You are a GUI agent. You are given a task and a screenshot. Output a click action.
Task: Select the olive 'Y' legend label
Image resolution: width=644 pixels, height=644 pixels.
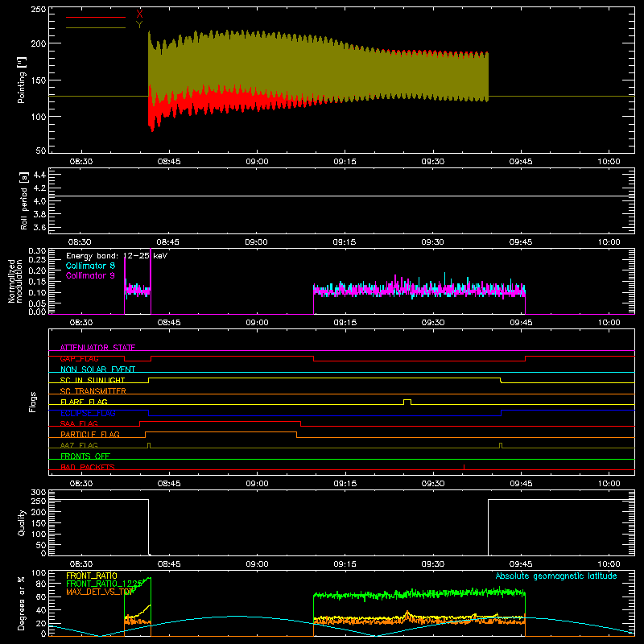click(x=139, y=25)
